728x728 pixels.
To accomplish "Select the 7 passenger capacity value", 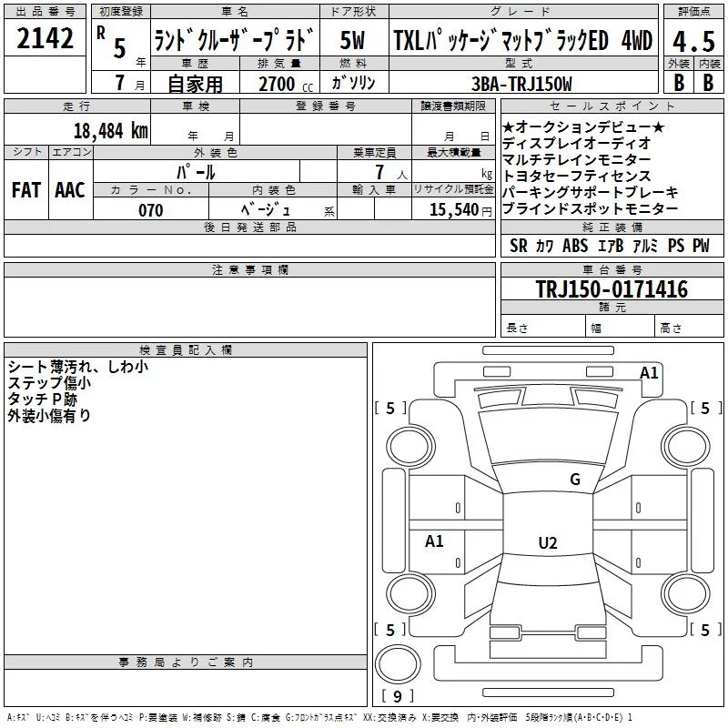I will point(379,172).
